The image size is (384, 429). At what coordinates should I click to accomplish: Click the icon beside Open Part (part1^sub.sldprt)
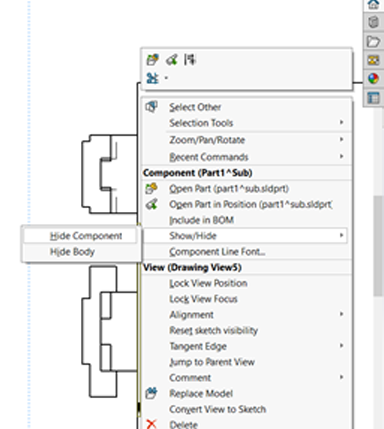pyautogui.click(x=152, y=188)
